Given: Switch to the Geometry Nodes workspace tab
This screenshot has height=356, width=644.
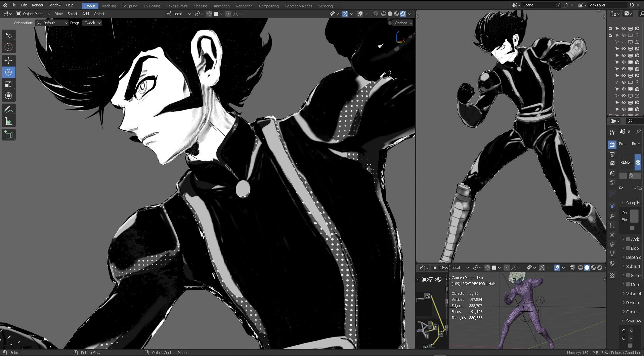Looking at the screenshot, I should point(299,6).
